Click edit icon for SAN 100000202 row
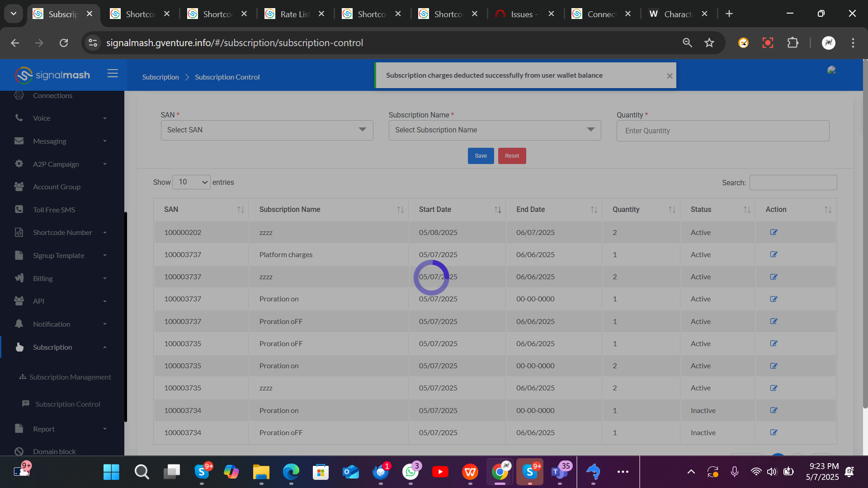 pyautogui.click(x=774, y=232)
